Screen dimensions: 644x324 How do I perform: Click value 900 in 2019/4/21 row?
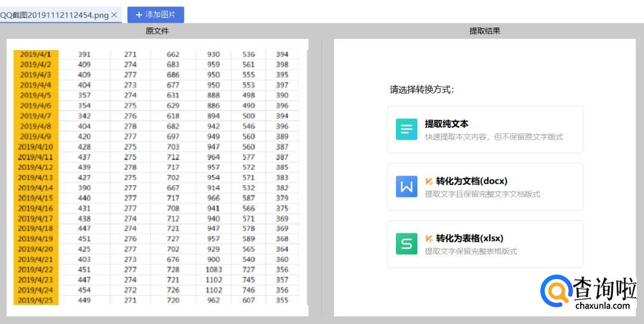213,260
